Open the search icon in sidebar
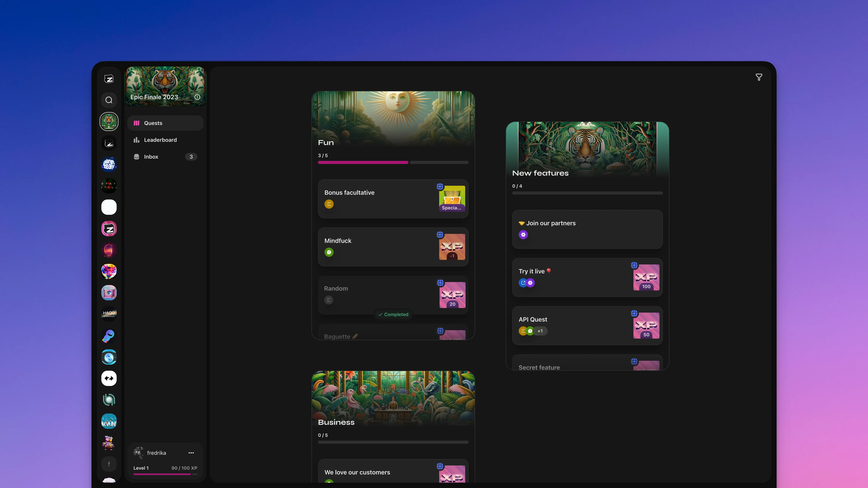This screenshot has height=488, width=868. pos(109,100)
